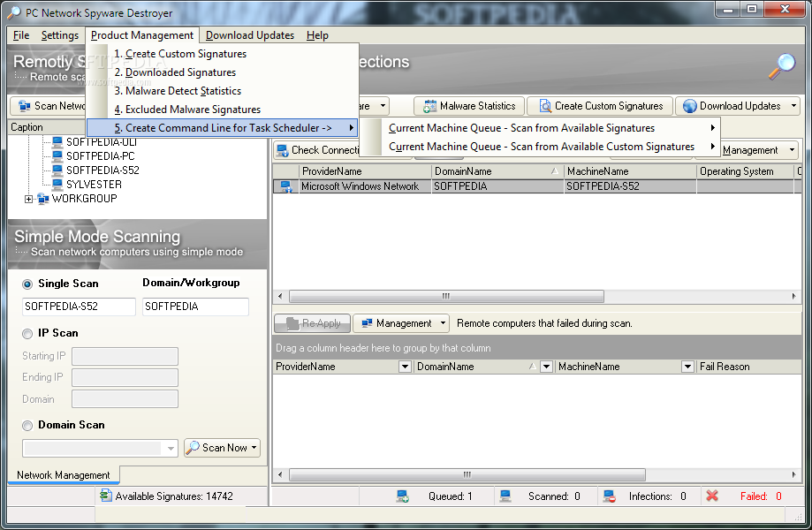Sort by the Fail Reason column header
Viewport: 812px width, 530px height.
point(750,367)
